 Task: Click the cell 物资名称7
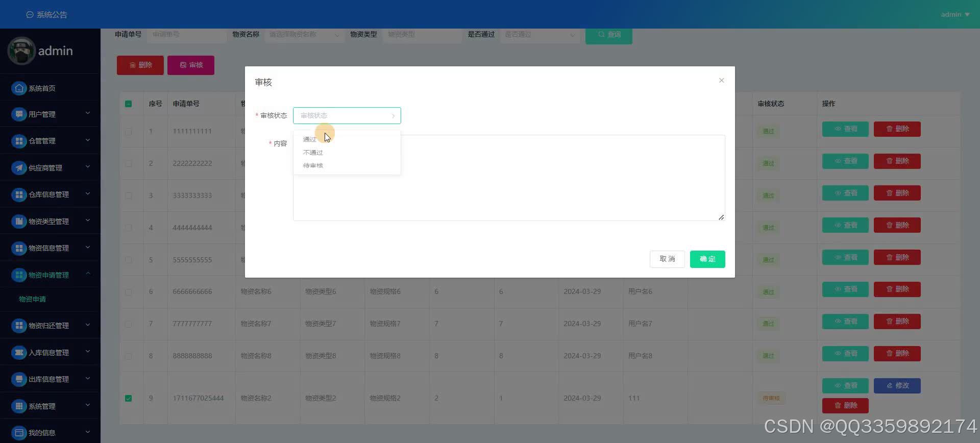(x=256, y=324)
